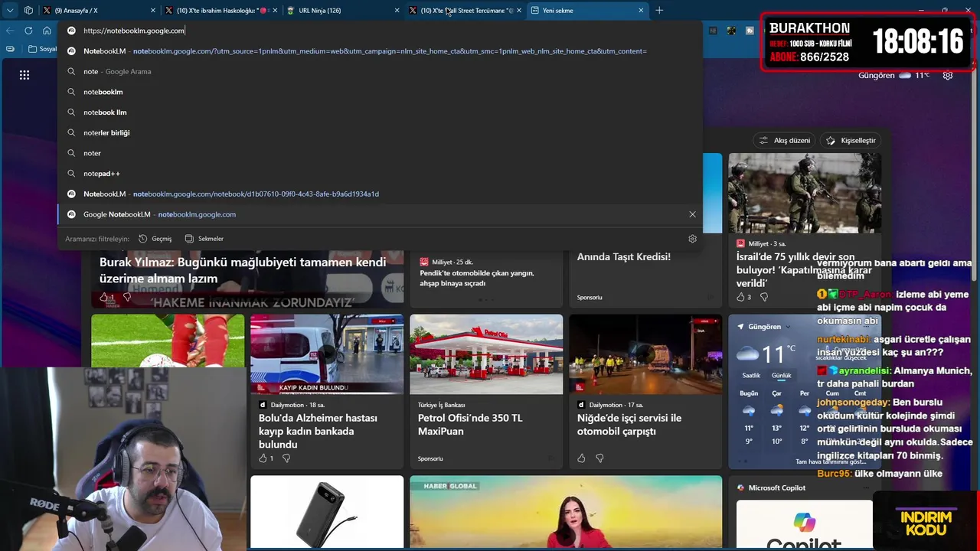The width and height of the screenshot is (980, 551).
Task: Click the Petrol Ofisi station thumbnail
Action: [x=486, y=354]
